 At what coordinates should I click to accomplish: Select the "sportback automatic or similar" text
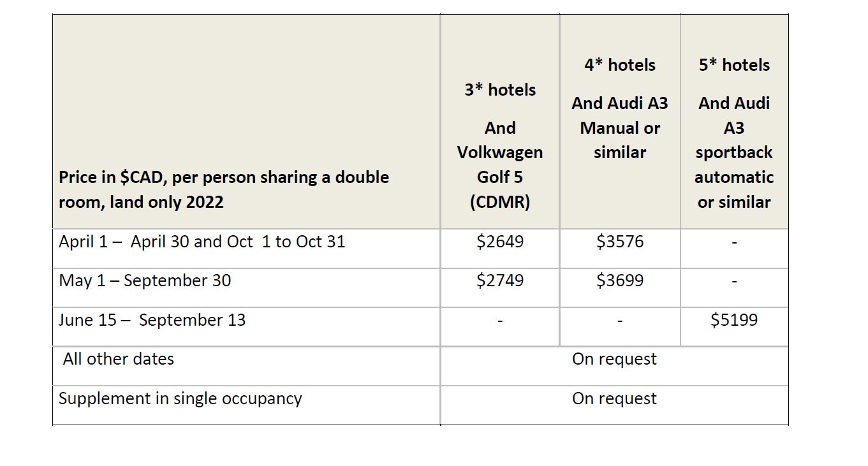[734, 177]
